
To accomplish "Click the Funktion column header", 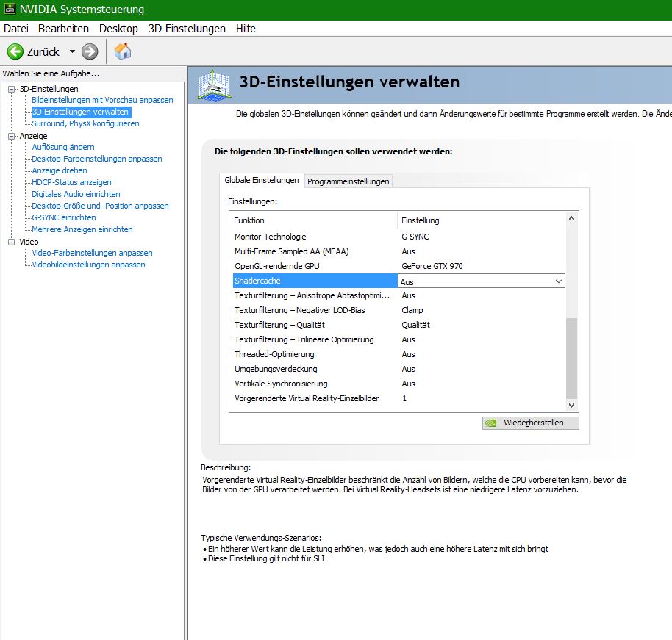I will coord(315,220).
